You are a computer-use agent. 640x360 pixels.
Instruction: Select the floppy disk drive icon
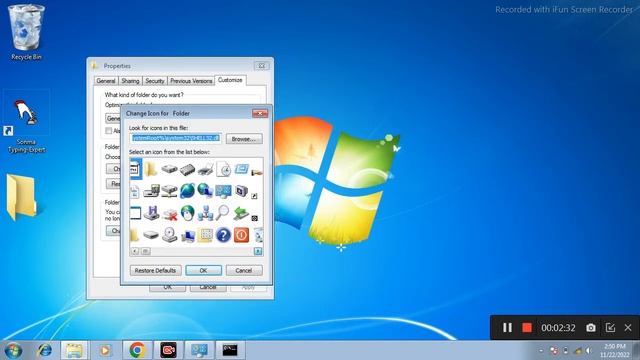[x=151, y=213]
